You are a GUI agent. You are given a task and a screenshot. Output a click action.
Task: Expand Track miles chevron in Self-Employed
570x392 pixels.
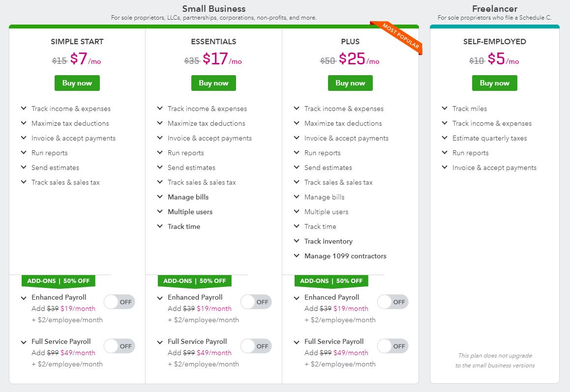[445, 109]
